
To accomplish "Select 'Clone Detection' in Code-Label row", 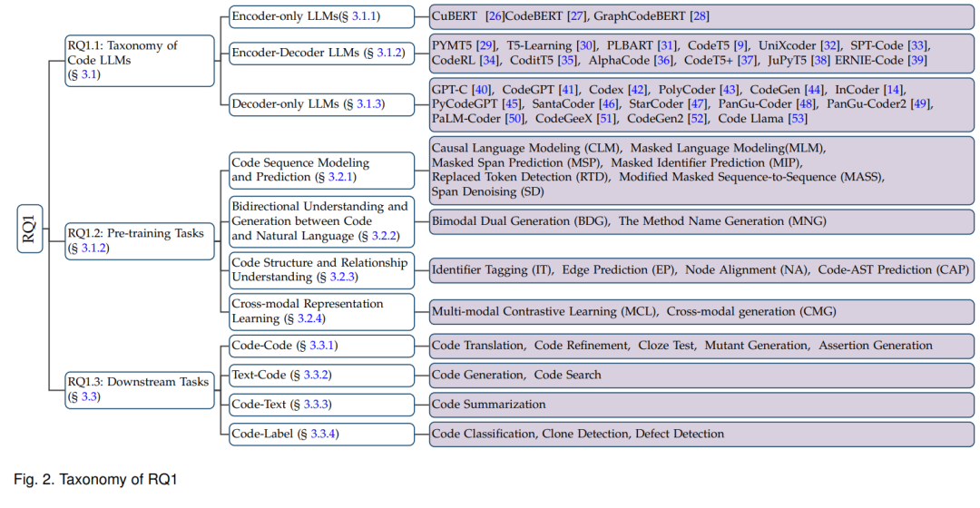I will 587,434.
